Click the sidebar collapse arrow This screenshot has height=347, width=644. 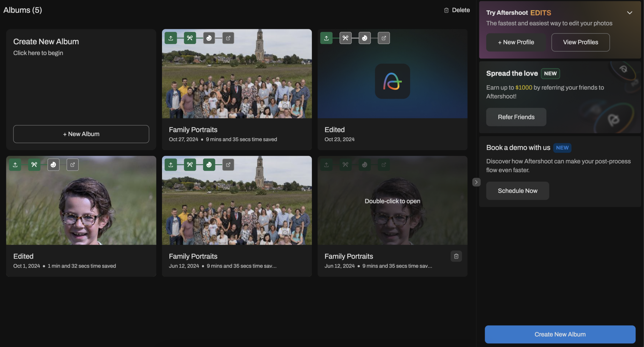[476, 182]
